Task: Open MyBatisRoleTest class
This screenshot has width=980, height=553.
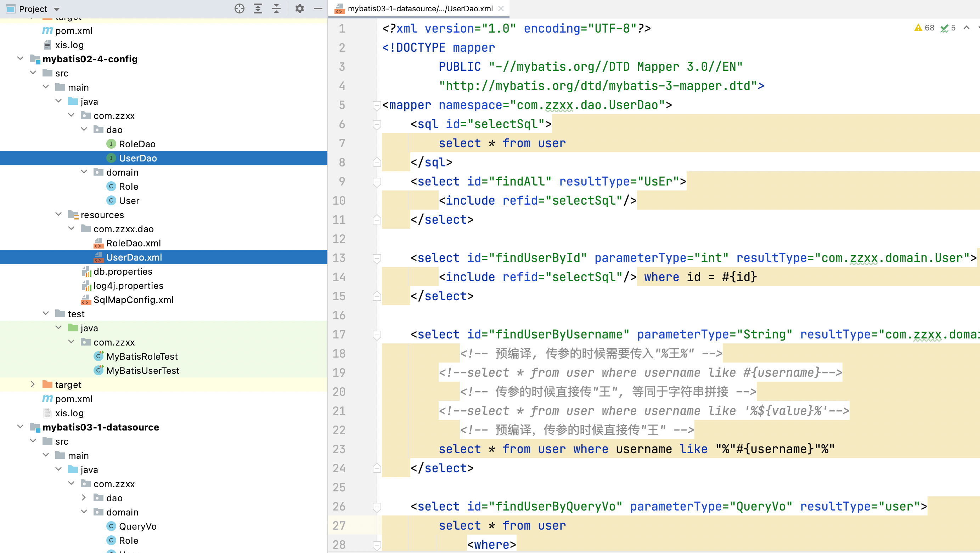Action: [141, 357]
